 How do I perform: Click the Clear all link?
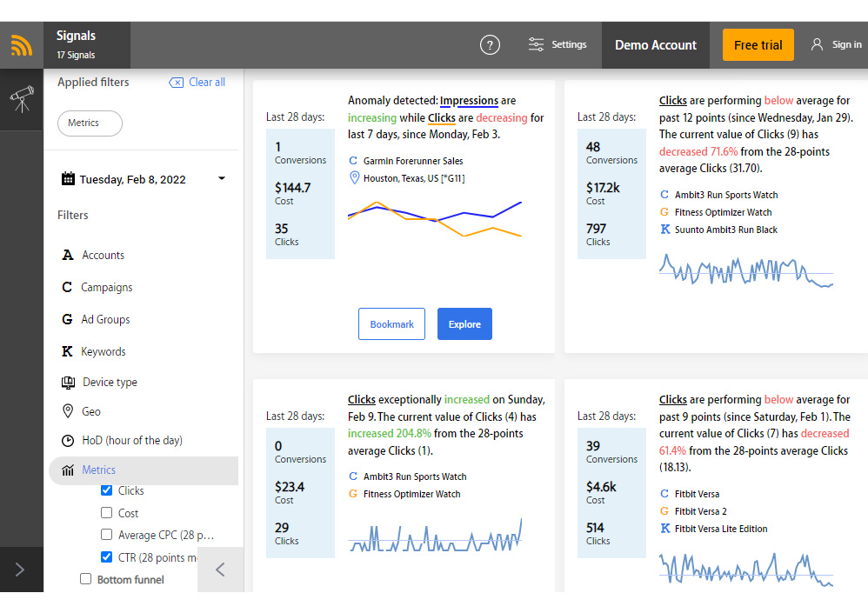(x=206, y=83)
